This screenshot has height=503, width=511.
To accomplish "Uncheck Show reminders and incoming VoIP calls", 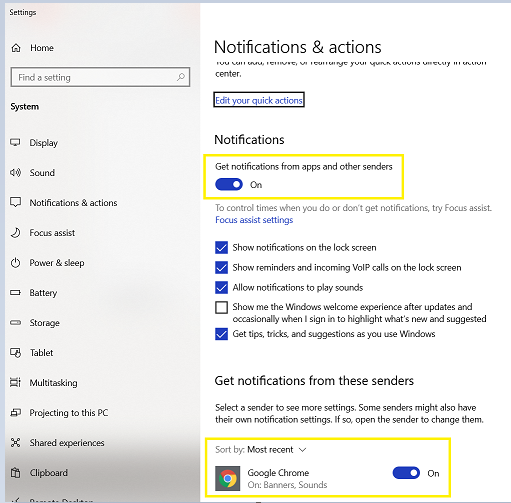I will (221, 267).
